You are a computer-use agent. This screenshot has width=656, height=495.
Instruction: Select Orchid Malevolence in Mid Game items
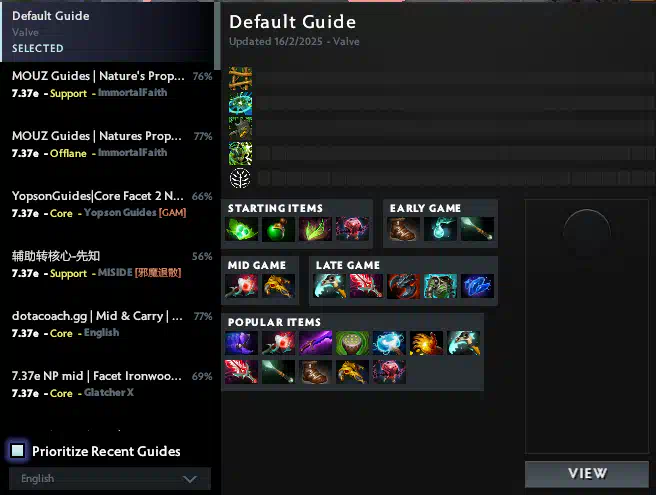(241, 286)
